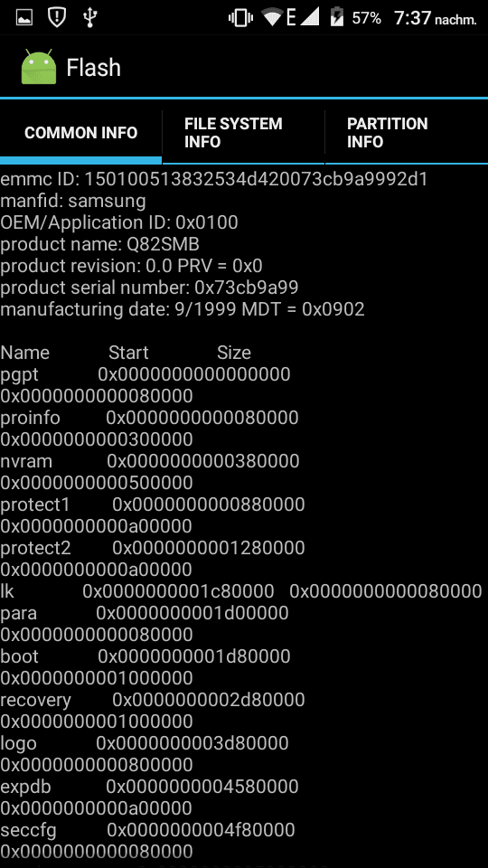
Task: Tap the recovery partition entry
Action: pos(153,711)
